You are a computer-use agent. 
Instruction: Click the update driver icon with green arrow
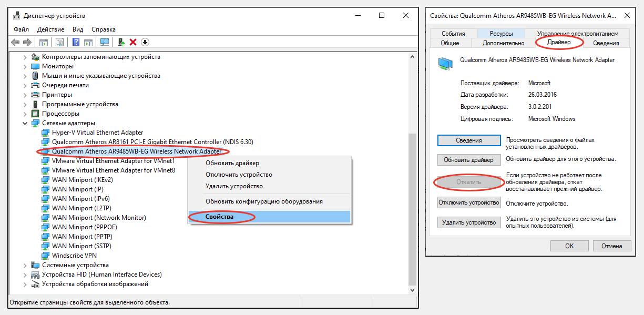121,42
